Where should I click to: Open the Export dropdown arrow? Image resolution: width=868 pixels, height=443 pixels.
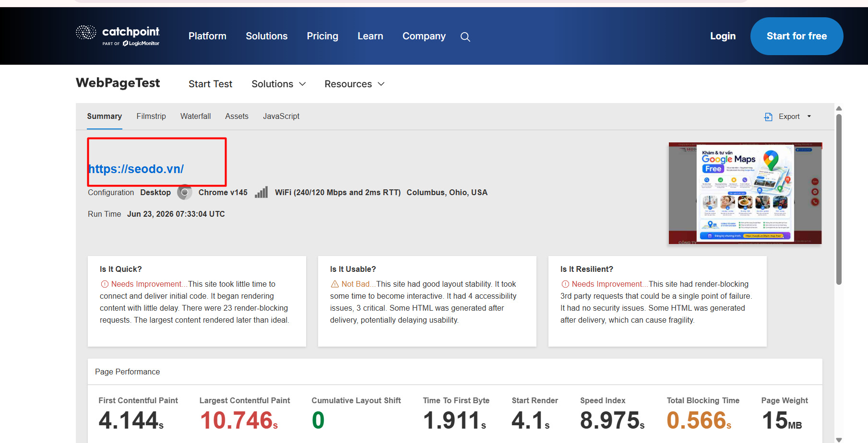[x=809, y=117]
